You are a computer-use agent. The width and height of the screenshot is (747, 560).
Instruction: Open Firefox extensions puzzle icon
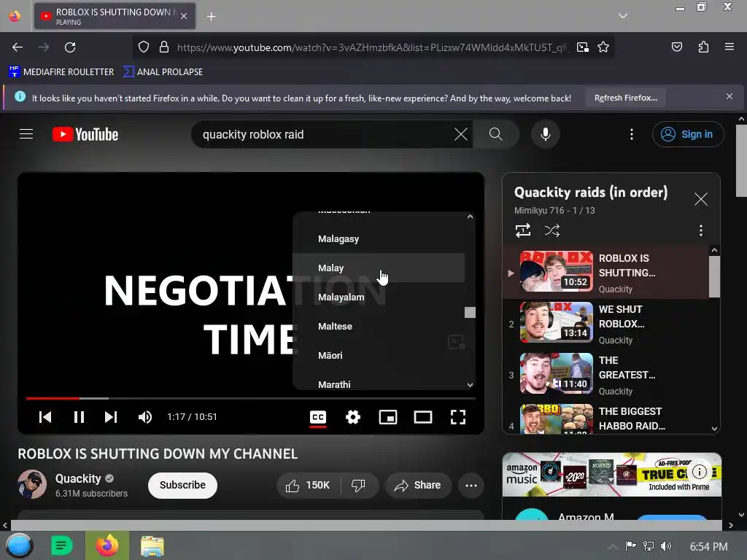coord(703,47)
